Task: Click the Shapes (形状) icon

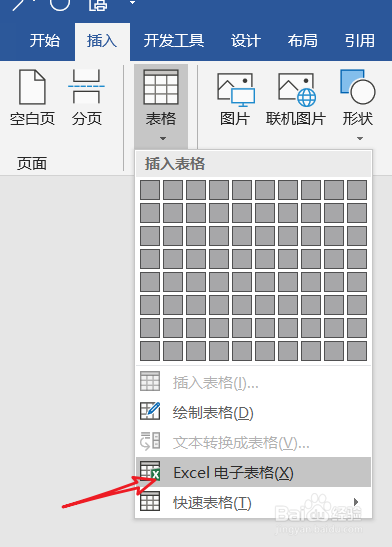Action: 358,87
